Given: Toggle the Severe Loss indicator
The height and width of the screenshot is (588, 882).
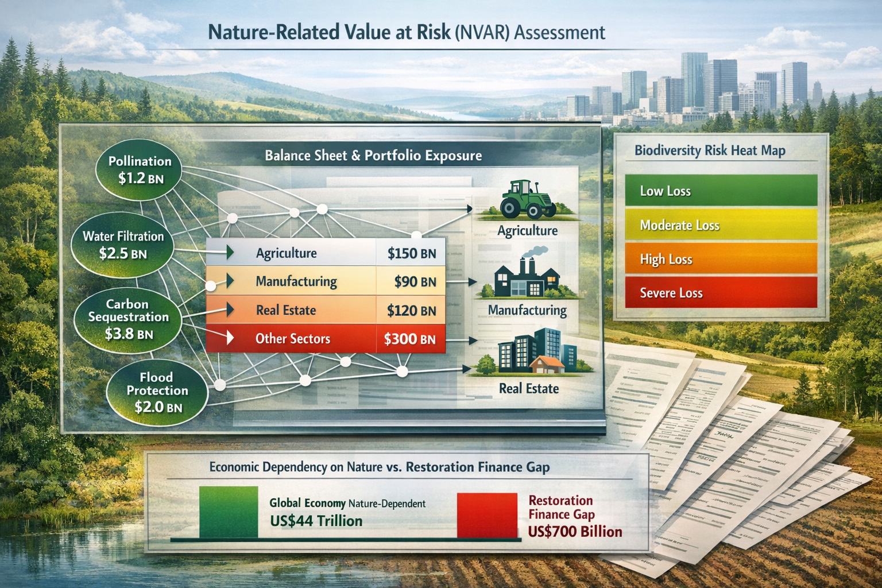Looking at the screenshot, I should click(720, 293).
